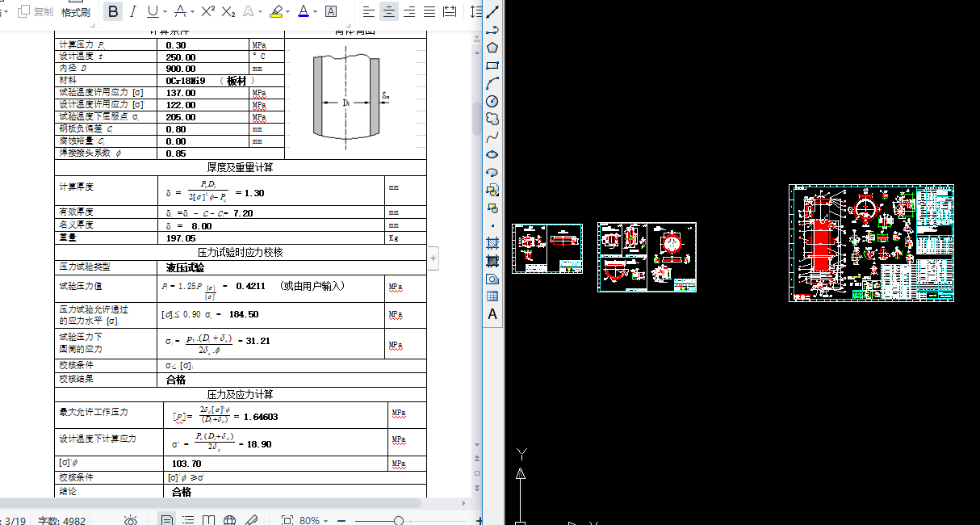Click the zoom out minus button

pyautogui.click(x=341, y=521)
